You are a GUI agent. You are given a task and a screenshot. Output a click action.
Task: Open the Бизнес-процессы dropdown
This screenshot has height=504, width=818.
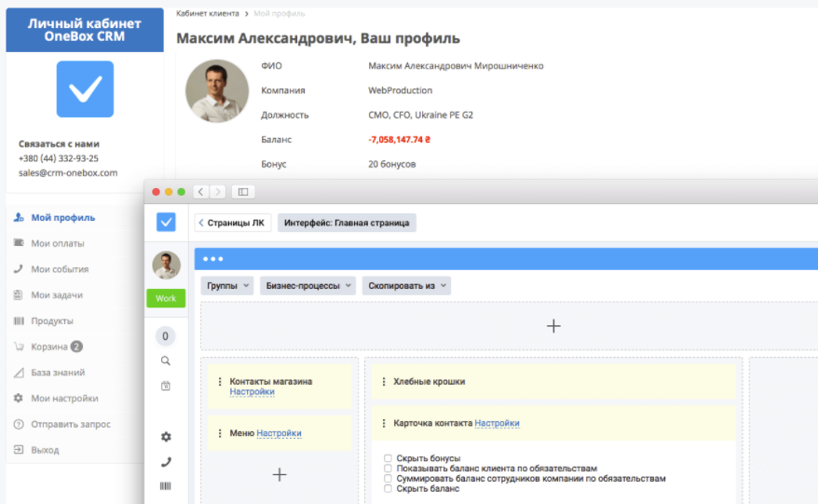307,286
